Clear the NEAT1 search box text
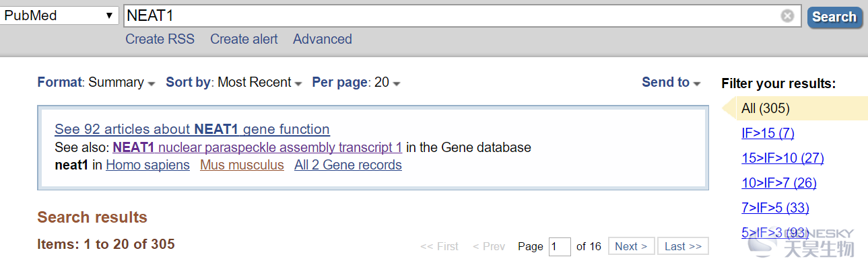 [787, 16]
